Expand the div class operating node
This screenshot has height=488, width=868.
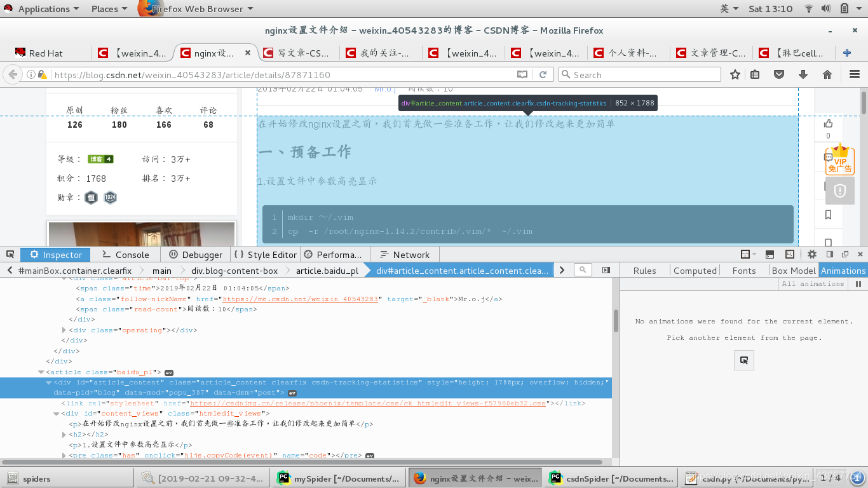point(64,330)
